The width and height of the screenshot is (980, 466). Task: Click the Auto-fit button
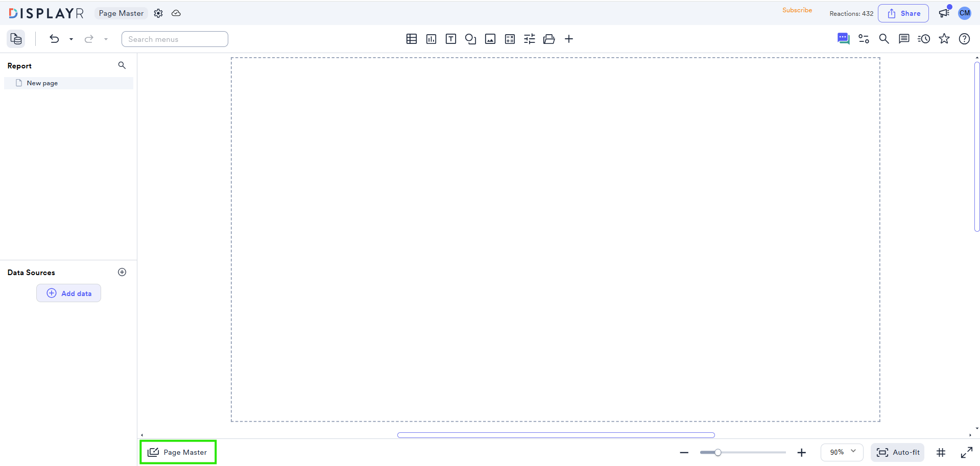[898, 452]
